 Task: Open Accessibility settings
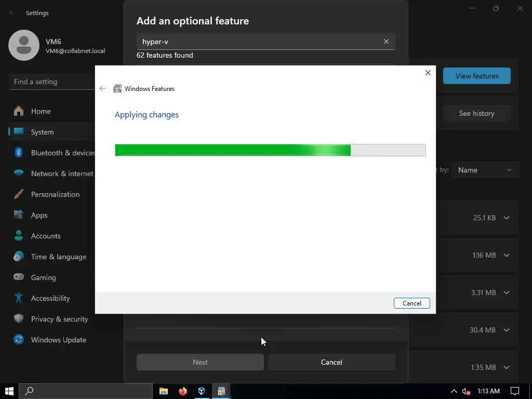click(50, 298)
